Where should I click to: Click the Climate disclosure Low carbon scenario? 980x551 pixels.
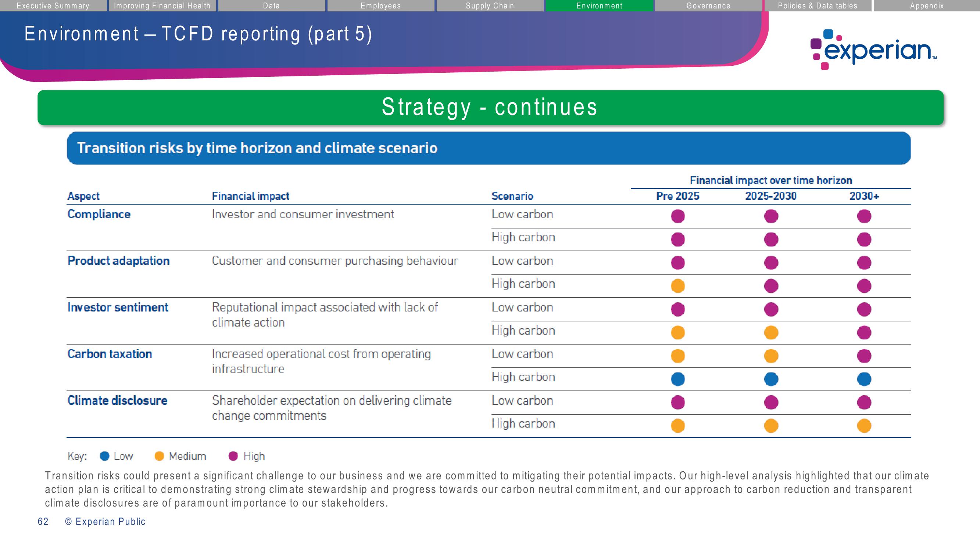point(522,400)
